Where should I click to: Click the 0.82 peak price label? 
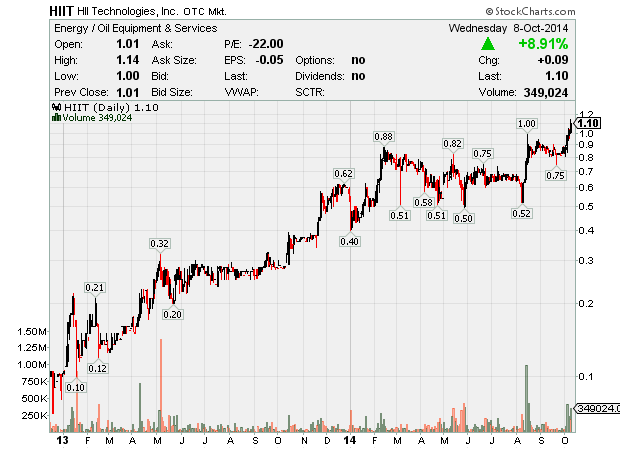point(452,143)
